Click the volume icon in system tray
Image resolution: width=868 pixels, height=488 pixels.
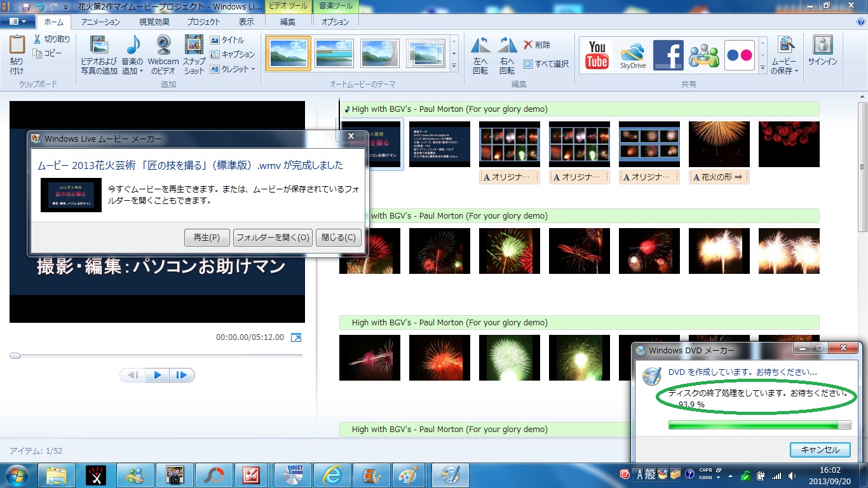point(792,475)
